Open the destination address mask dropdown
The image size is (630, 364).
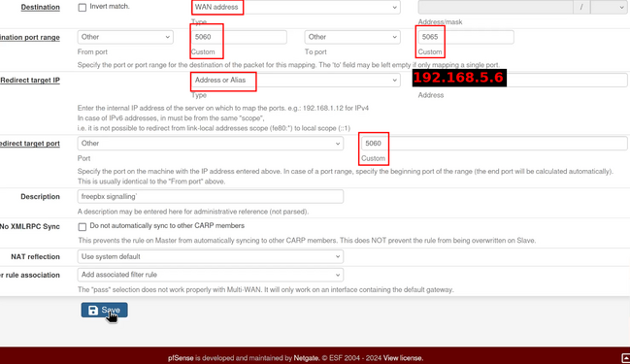pyautogui.click(x=609, y=7)
